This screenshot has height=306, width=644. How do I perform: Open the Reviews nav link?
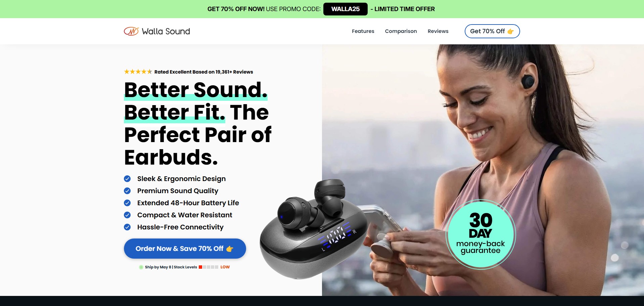pos(438,31)
